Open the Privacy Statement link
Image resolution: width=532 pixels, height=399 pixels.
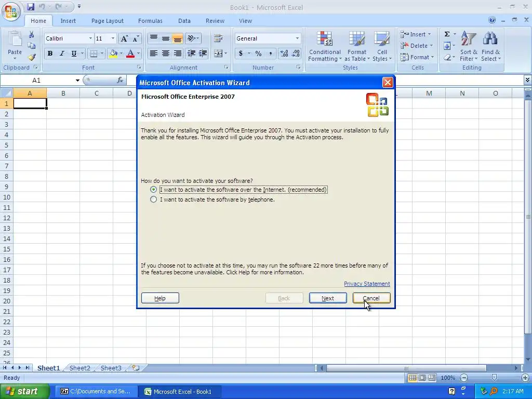pos(367,284)
